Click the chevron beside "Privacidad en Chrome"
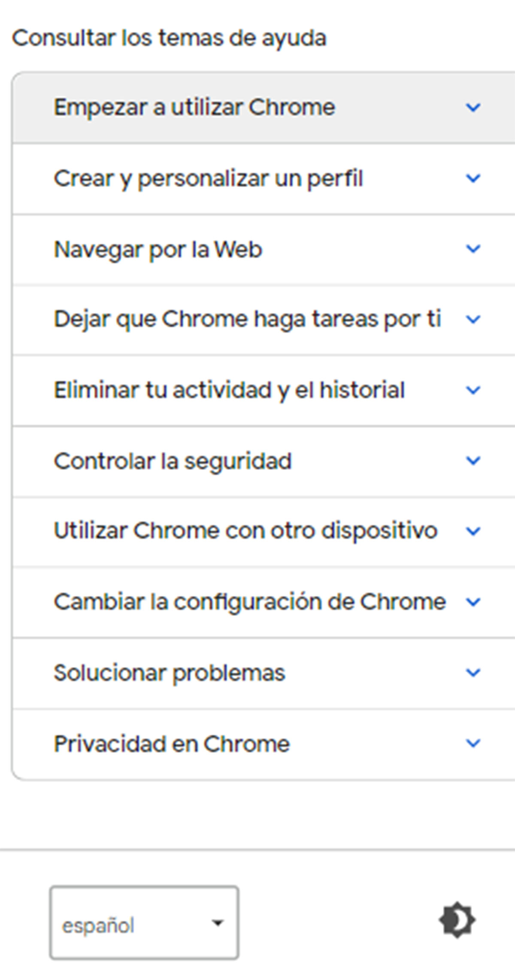 473,743
